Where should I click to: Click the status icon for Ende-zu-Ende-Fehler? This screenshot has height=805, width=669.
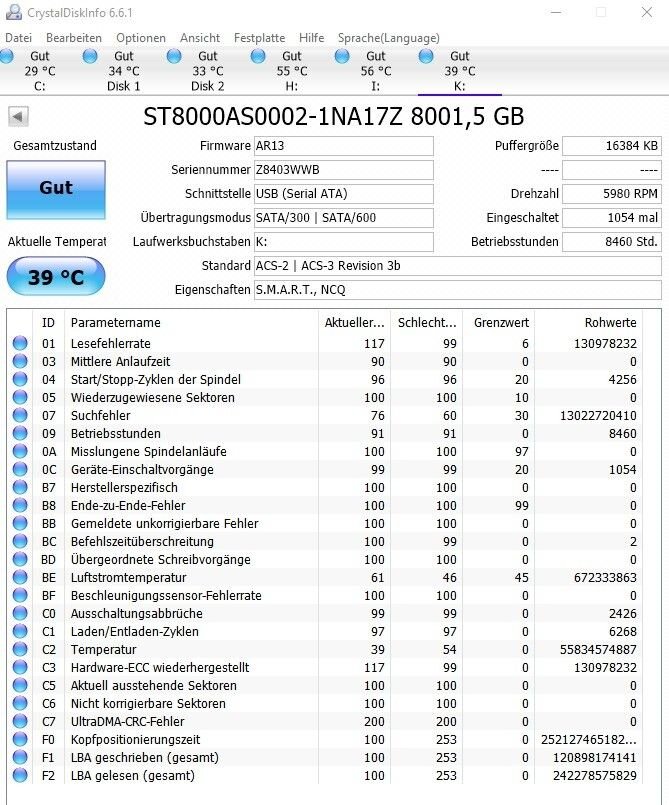tap(20, 505)
